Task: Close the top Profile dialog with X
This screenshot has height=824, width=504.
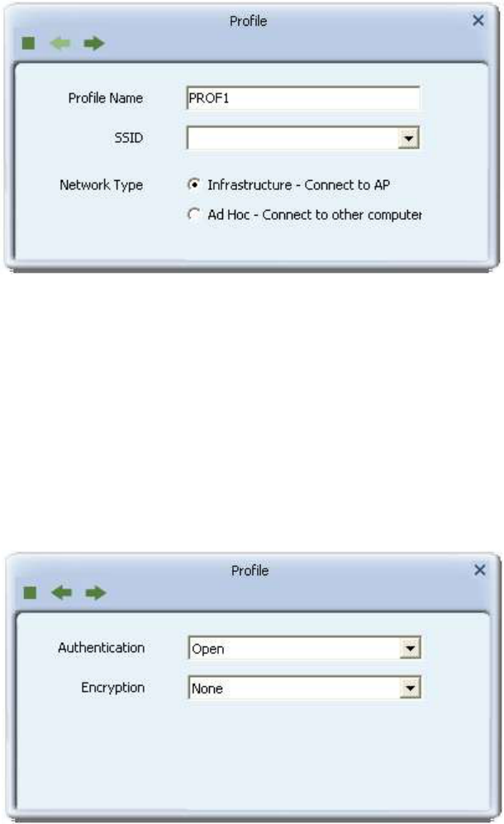Action: click(x=478, y=21)
